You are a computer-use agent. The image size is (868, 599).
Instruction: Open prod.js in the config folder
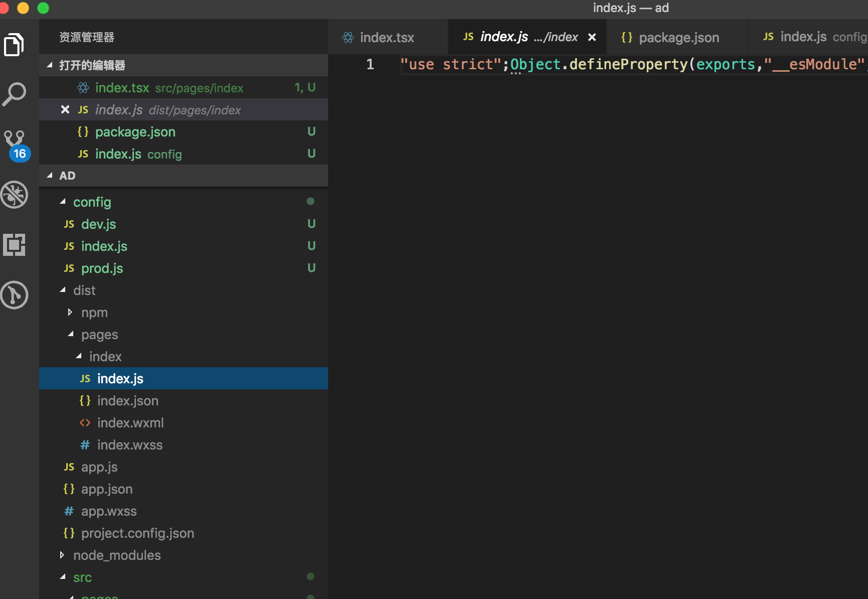184,268
